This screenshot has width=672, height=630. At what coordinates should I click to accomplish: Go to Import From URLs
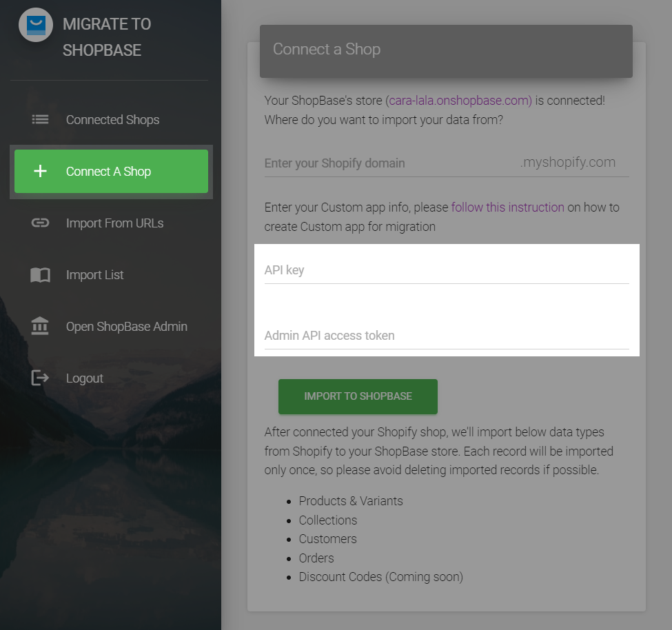pos(115,223)
